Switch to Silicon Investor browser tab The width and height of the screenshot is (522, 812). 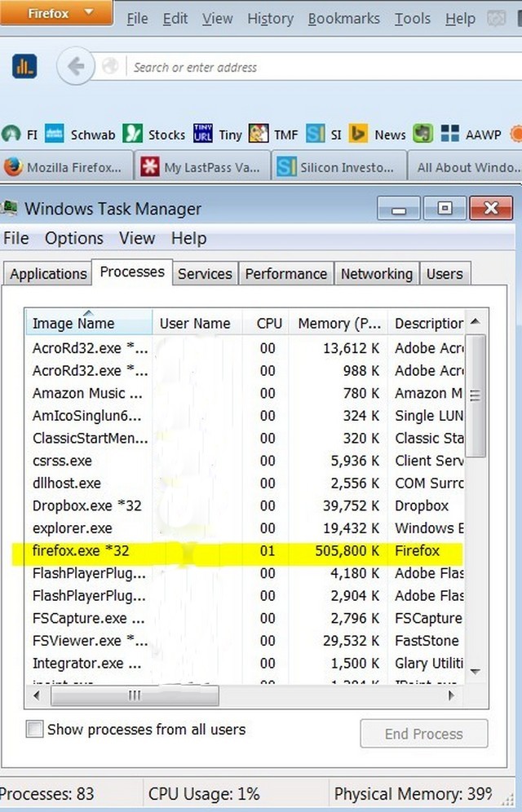tap(338, 166)
